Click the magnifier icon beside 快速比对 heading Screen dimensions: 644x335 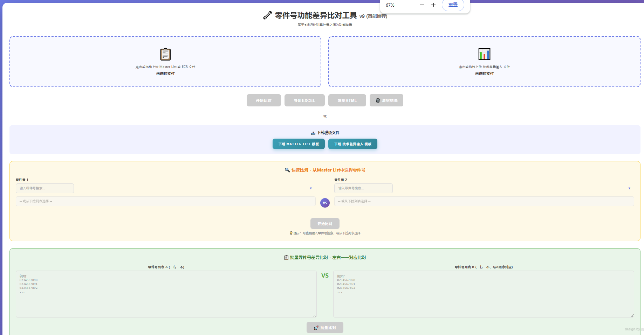287,170
